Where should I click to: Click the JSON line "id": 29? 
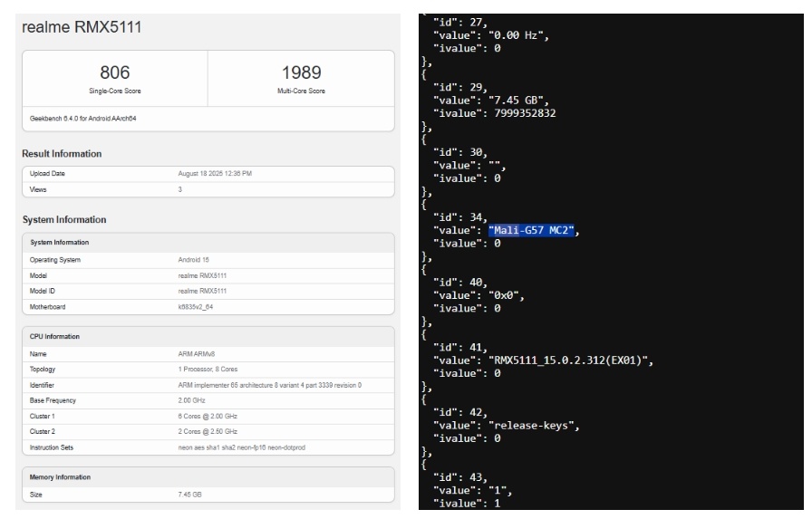459,87
